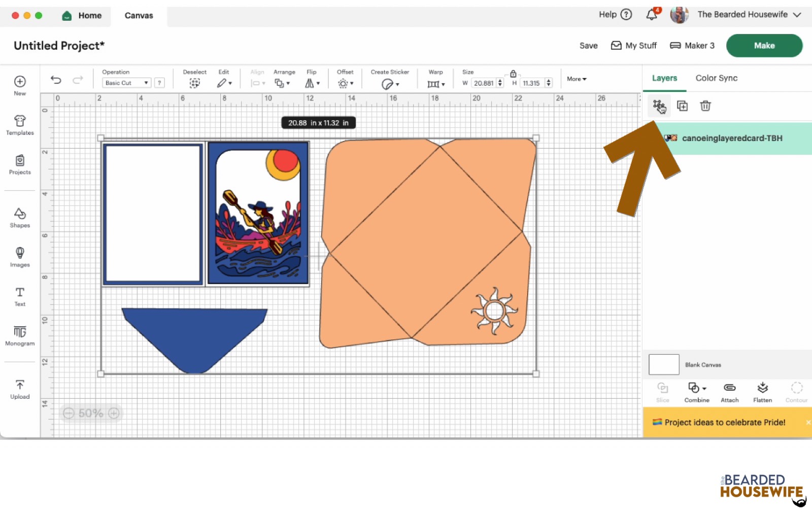
Task: Open the Combine menu
Action: [x=697, y=392]
